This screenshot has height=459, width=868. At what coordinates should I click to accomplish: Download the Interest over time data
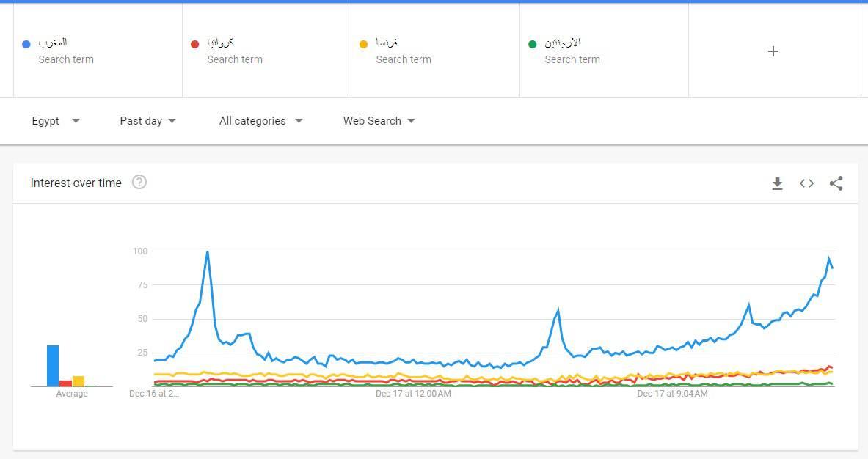point(777,183)
